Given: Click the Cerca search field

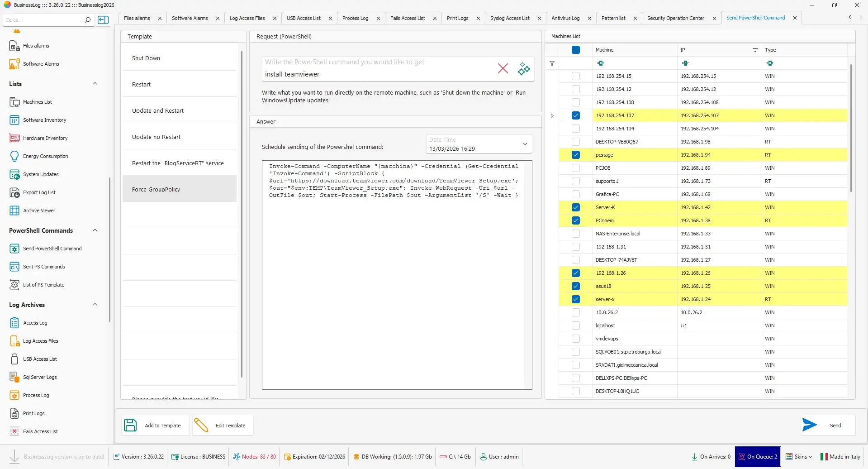Looking at the screenshot, I should coord(43,20).
